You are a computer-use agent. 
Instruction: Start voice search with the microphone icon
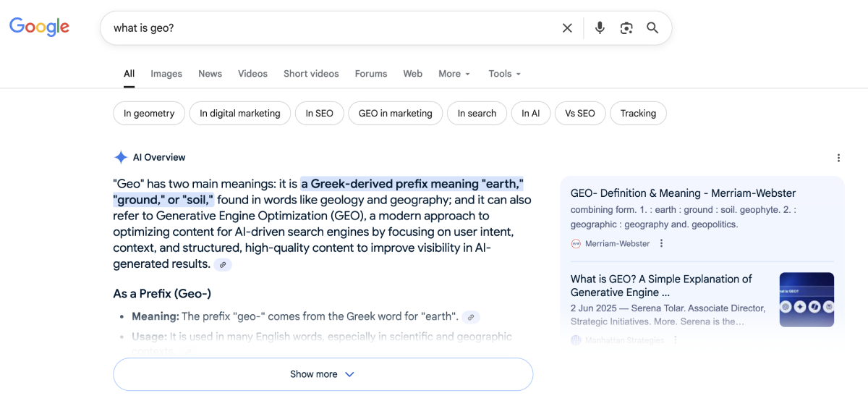(600, 28)
